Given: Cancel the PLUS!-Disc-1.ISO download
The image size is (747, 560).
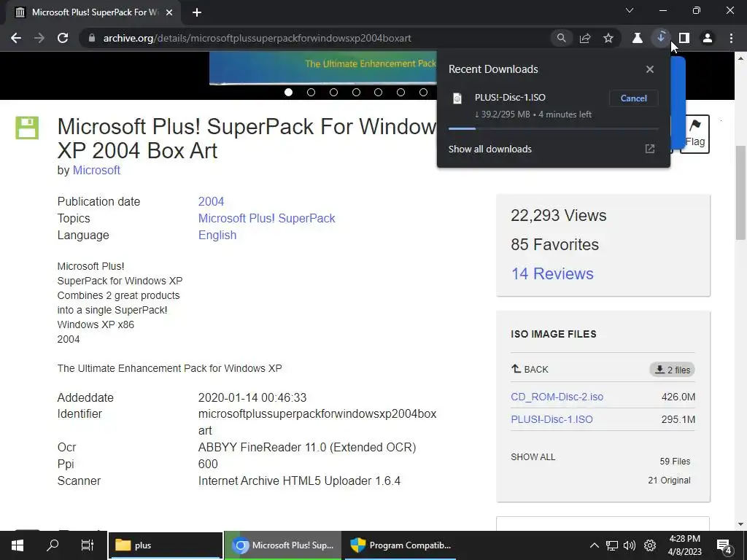Looking at the screenshot, I should 634,98.
